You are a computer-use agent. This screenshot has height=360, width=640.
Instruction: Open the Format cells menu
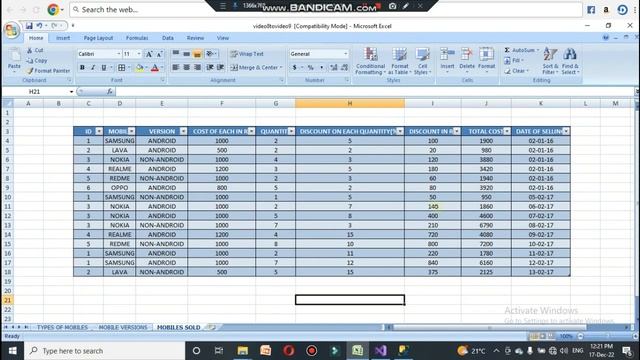pyautogui.click(x=486, y=60)
